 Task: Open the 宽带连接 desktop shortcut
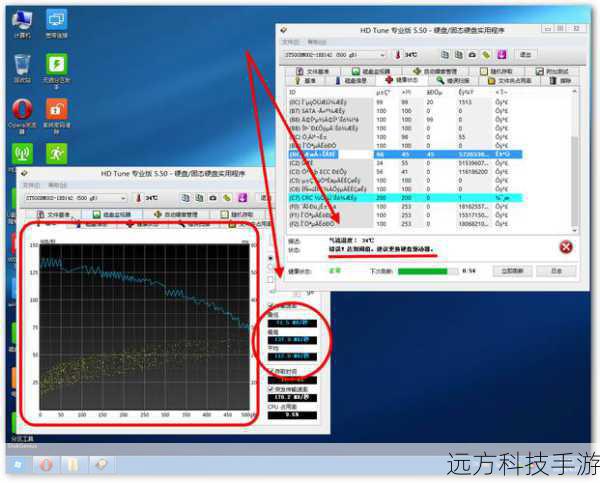point(57,24)
